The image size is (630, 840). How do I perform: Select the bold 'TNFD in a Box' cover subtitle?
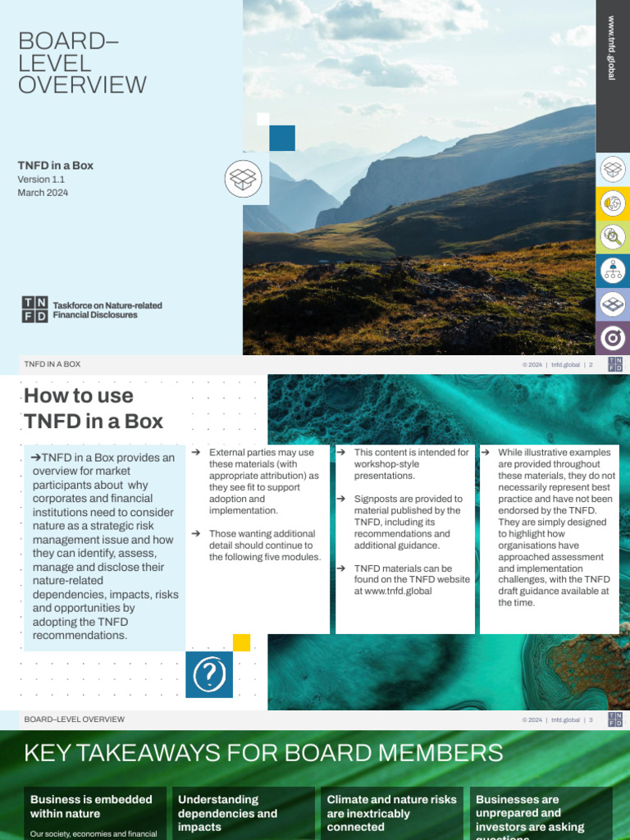[x=55, y=166]
